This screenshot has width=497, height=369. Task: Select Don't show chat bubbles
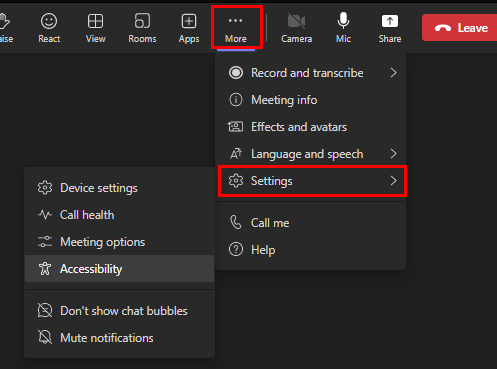[x=119, y=311]
